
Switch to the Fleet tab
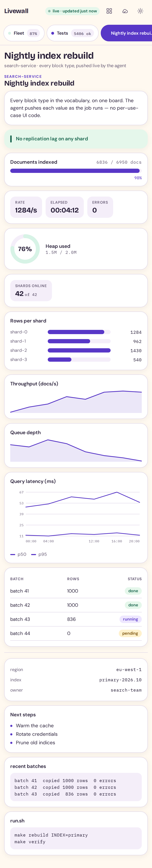pos(24,33)
